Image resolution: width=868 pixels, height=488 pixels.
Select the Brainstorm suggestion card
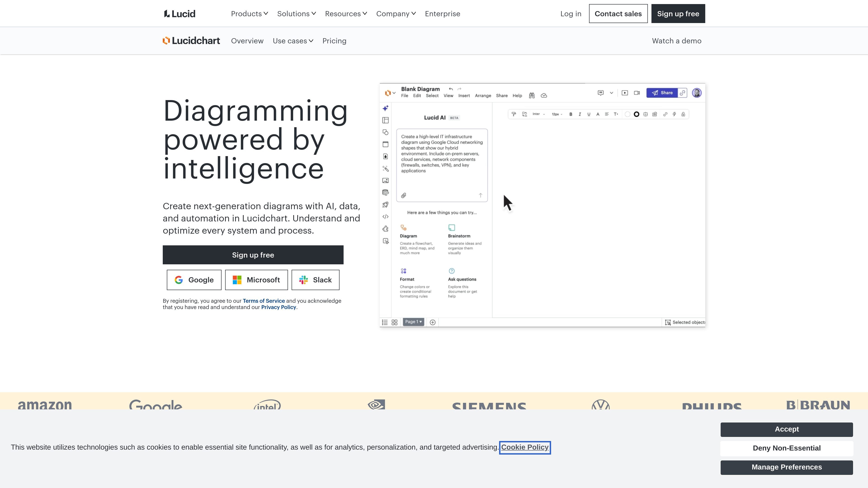[x=465, y=240]
